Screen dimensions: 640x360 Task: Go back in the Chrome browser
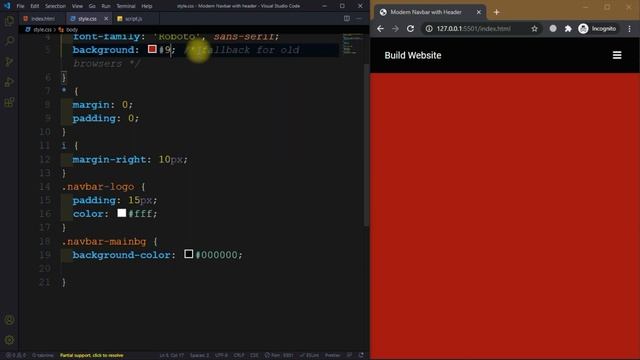pyautogui.click(x=380, y=29)
